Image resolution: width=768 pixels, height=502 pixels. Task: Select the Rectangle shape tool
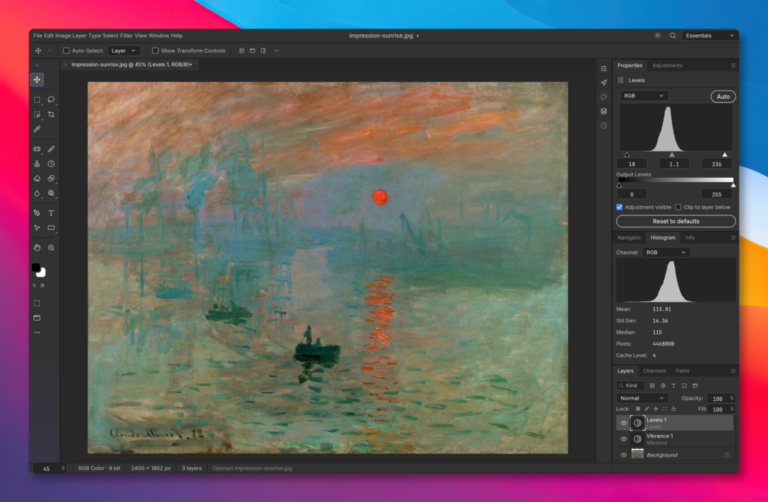pyautogui.click(x=51, y=228)
